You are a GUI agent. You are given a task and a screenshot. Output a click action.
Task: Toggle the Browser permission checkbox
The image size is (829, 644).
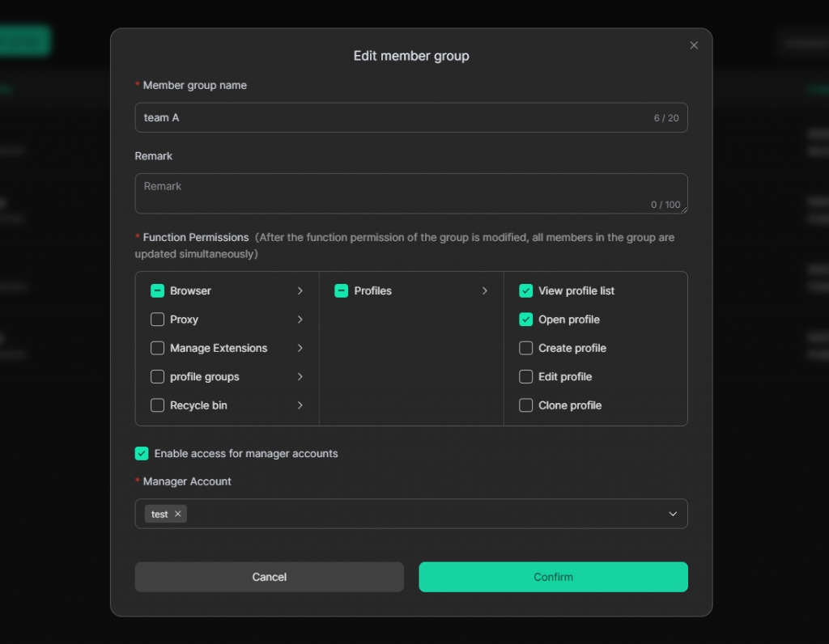158,290
